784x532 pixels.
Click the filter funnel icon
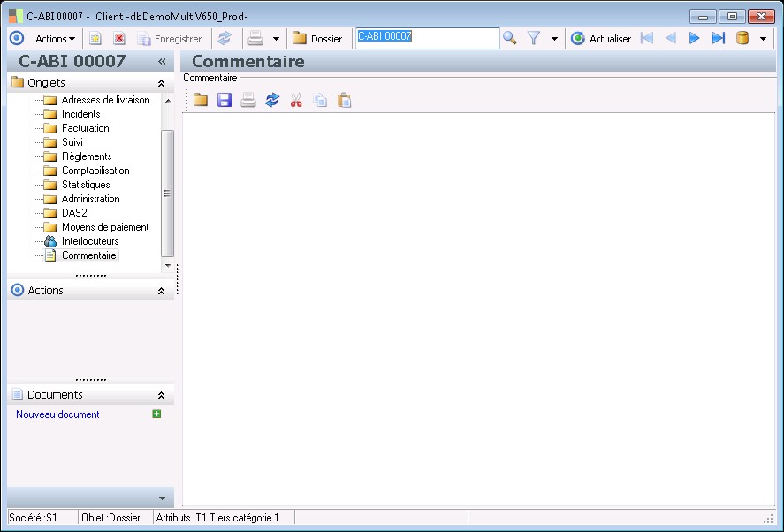[x=534, y=38]
